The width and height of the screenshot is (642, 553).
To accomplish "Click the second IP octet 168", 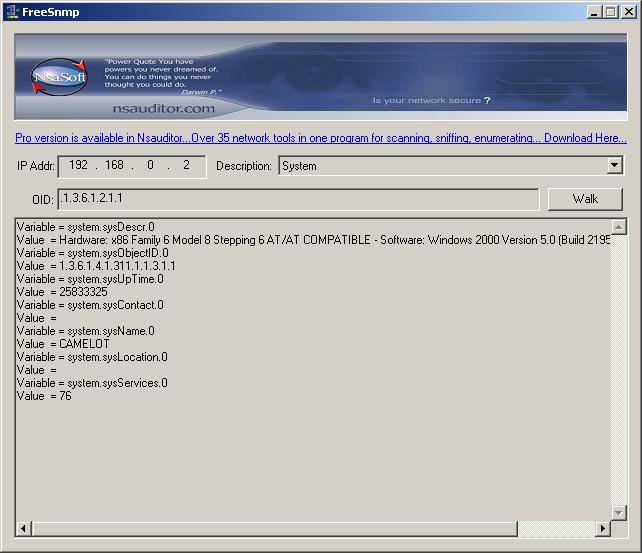I will (x=114, y=165).
